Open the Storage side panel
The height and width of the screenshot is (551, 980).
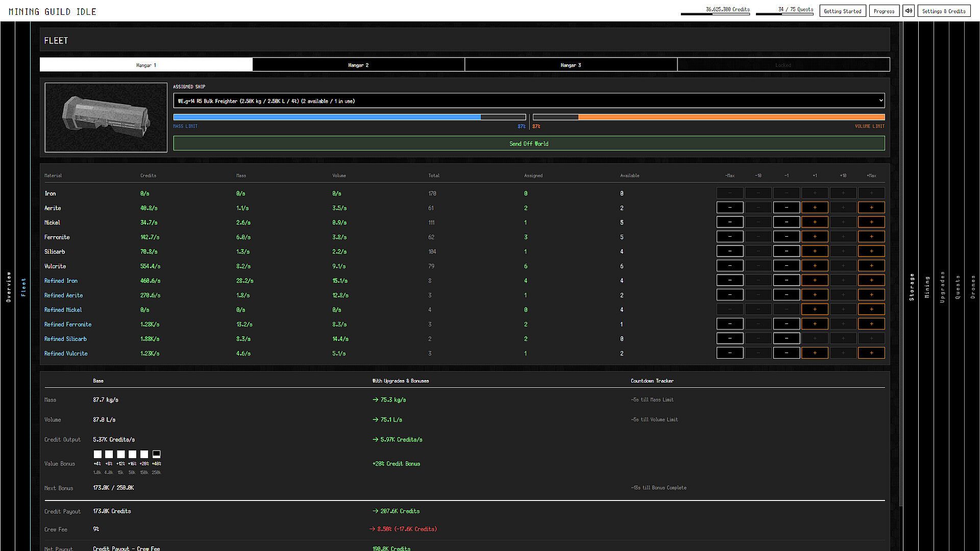coord(912,287)
